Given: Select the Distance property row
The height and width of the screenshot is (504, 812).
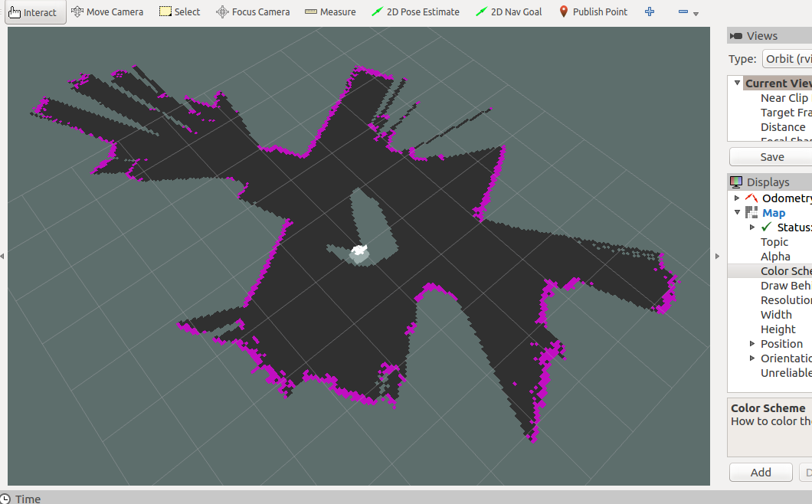Looking at the screenshot, I should [x=770, y=127].
